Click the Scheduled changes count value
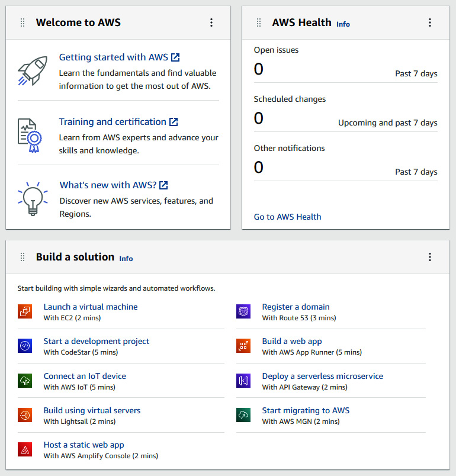Image resolution: width=456 pixels, height=476 pixels. (259, 118)
